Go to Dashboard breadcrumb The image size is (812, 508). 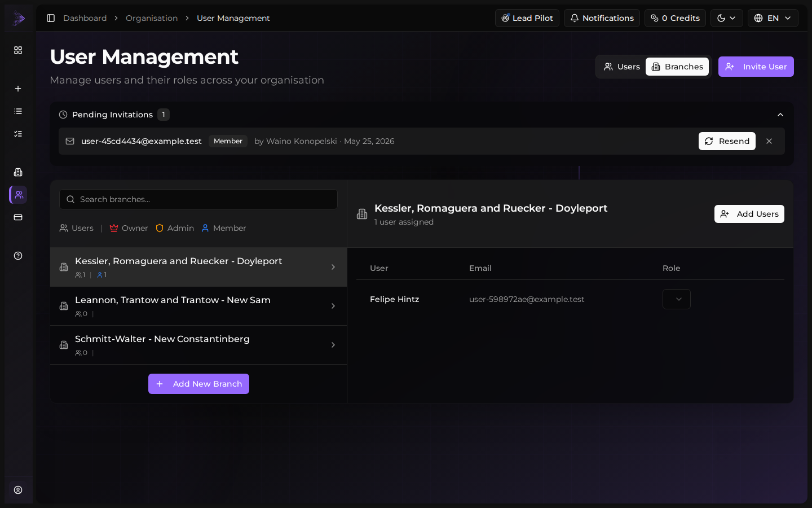(x=85, y=18)
